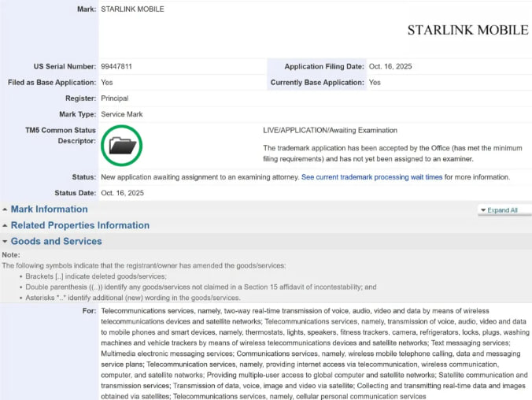This screenshot has width=532, height=400.
Task: Click the Mark Type value Service Mark
Action: (122, 114)
